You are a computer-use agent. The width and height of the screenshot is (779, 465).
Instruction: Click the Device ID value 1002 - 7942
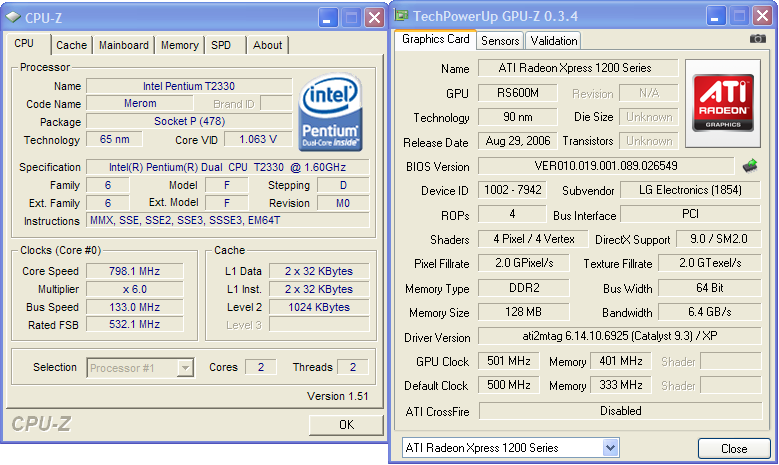[x=512, y=190]
